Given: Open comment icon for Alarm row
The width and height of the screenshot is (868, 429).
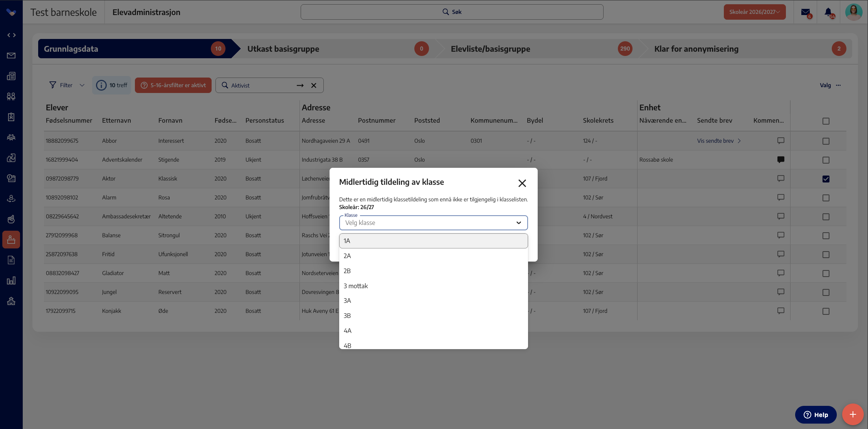Looking at the screenshot, I should click(781, 198).
